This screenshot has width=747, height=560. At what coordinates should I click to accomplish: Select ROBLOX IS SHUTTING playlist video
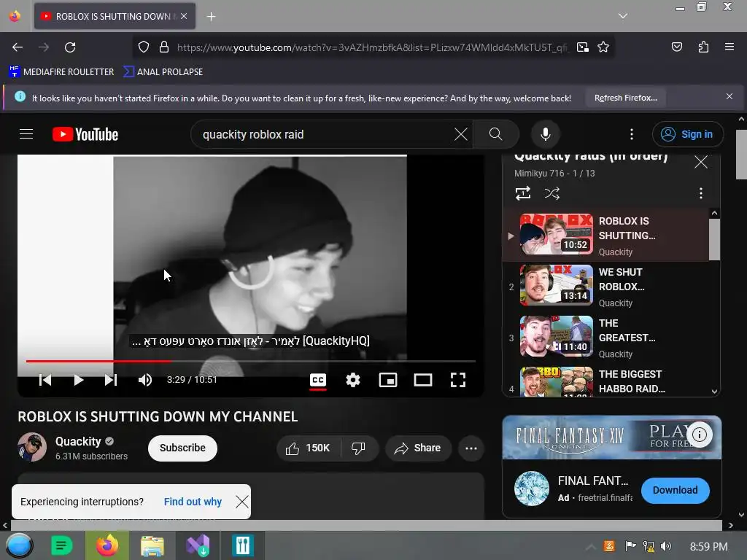click(x=606, y=236)
